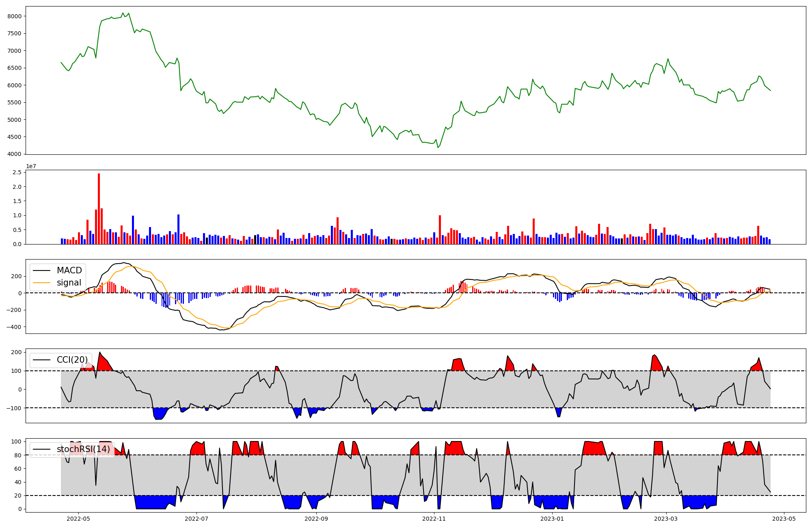
Task: Click the 1e7 volume scale exponent label
Action: tap(31, 166)
